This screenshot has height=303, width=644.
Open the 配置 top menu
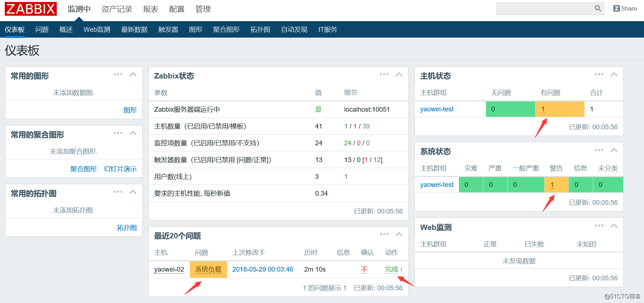pyautogui.click(x=177, y=9)
